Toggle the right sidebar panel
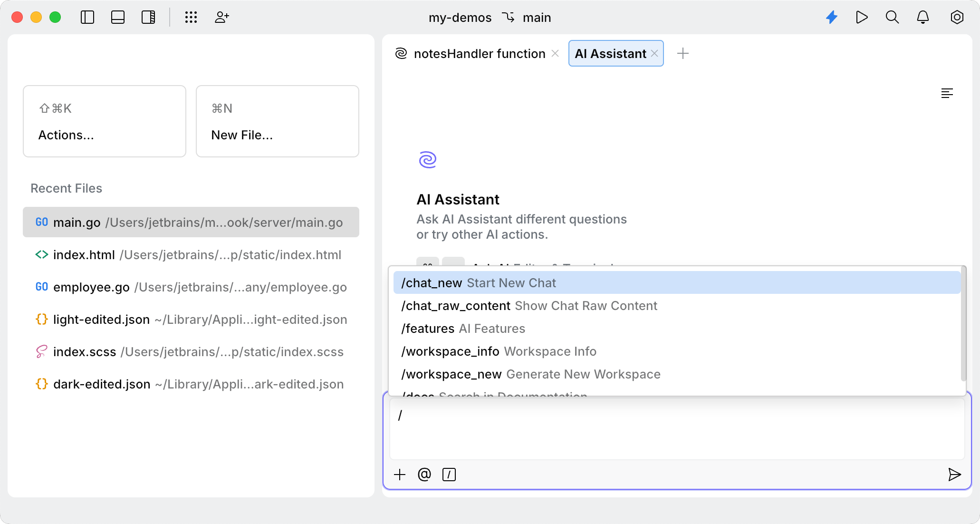Screen dimensions: 980x524 (x=148, y=18)
